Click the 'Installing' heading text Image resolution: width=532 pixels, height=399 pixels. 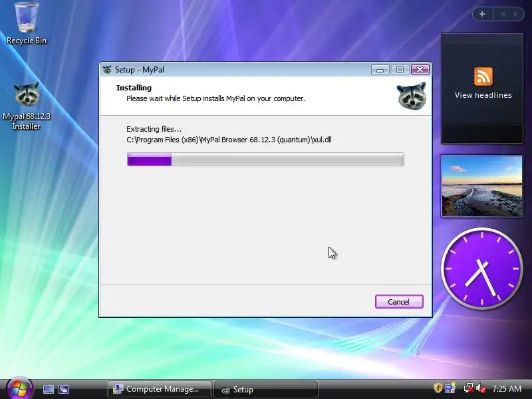coord(134,88)
